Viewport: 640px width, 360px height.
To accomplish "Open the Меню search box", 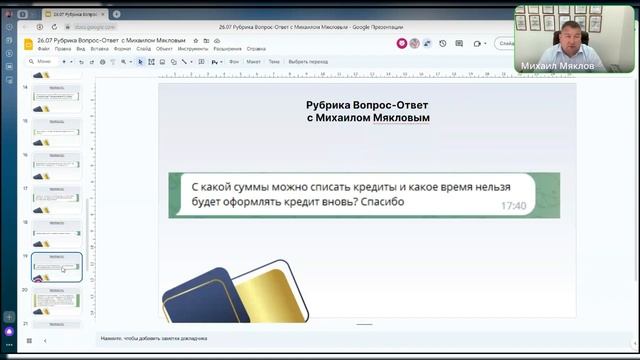I will (x=42, y=62).
